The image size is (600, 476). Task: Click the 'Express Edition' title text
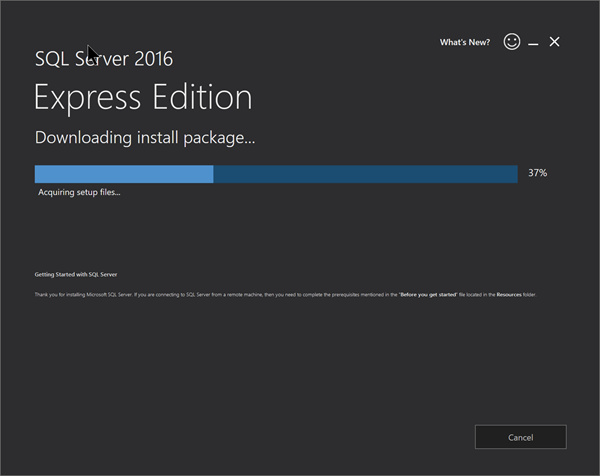pyautogui.click(x=143, y=98)
